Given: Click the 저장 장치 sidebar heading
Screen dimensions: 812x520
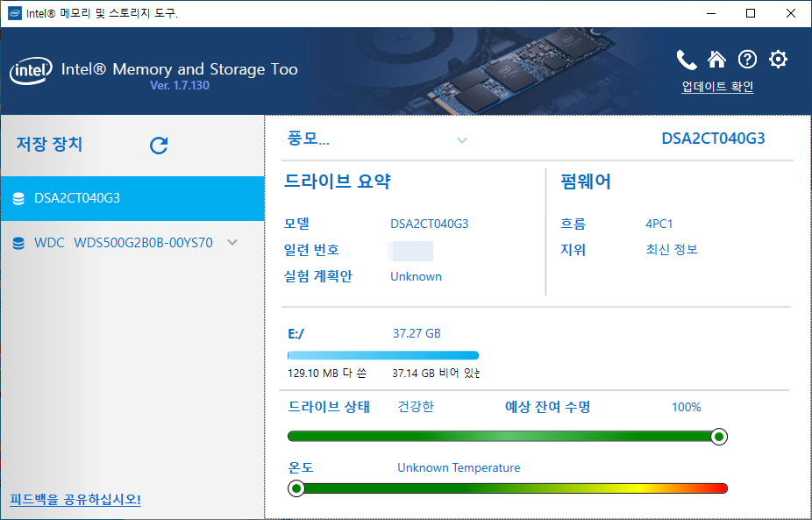Looking at the screenshot, I should coord(49,144).
